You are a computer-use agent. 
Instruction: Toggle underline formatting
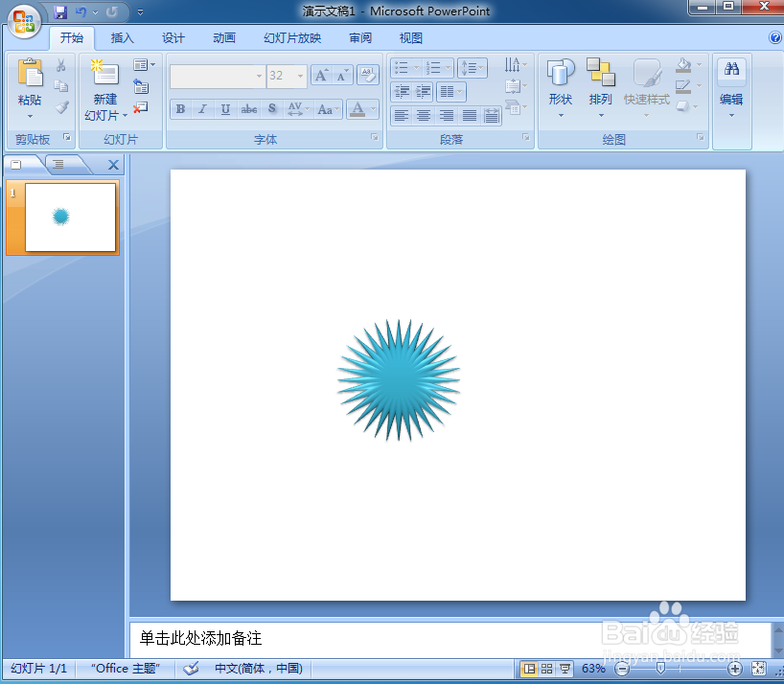pyautogui.click(x=225, y=109)
